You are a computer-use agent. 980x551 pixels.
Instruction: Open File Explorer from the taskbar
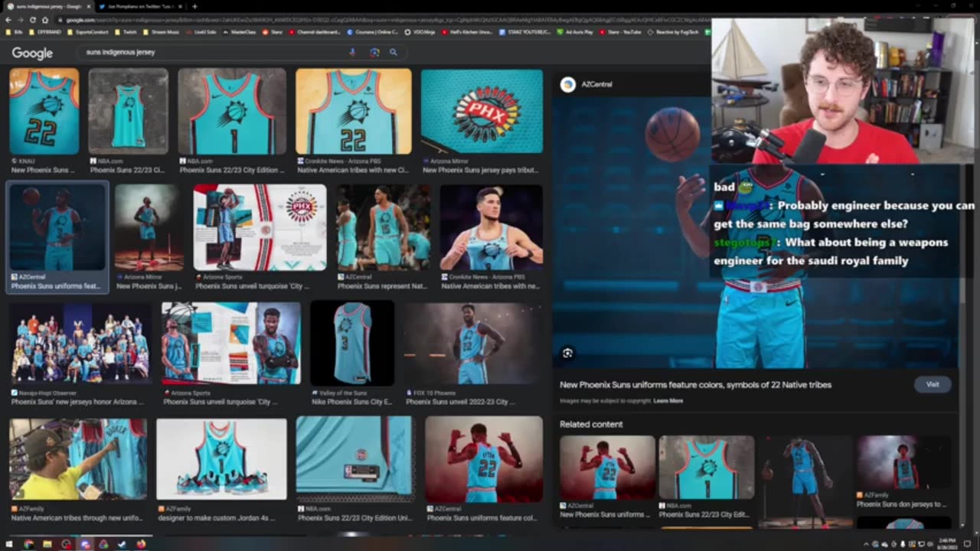[47, 544]
